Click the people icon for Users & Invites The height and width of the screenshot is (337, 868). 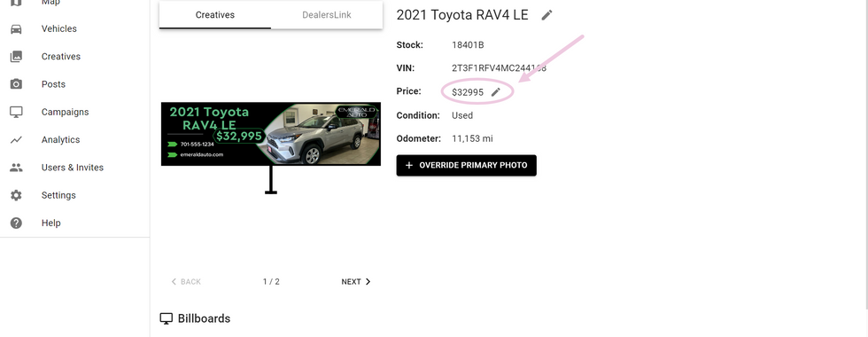tap(16, 168)
